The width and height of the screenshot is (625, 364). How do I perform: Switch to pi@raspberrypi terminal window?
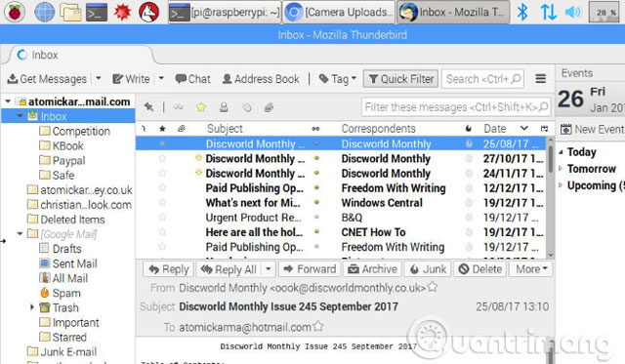[225, 13]
